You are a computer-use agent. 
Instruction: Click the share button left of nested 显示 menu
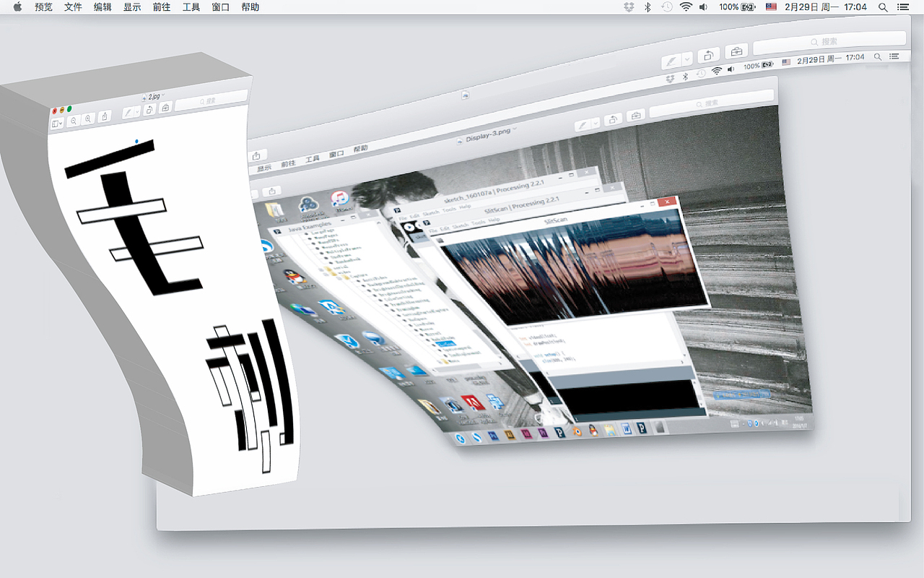pos(258,155)
